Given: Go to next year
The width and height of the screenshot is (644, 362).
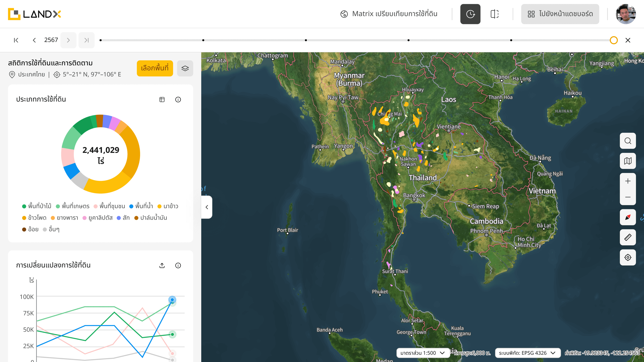Looking at the screenshot, I should pos(68,40).
